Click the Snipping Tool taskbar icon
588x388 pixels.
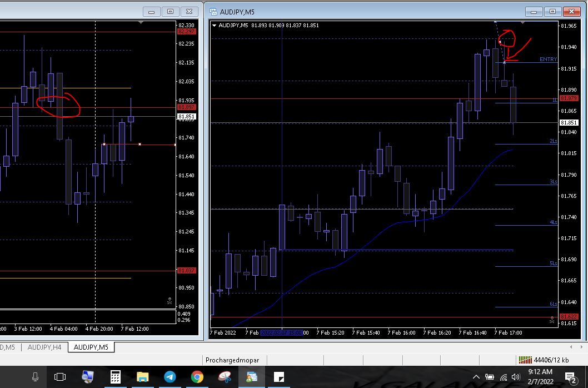(225, 377)
